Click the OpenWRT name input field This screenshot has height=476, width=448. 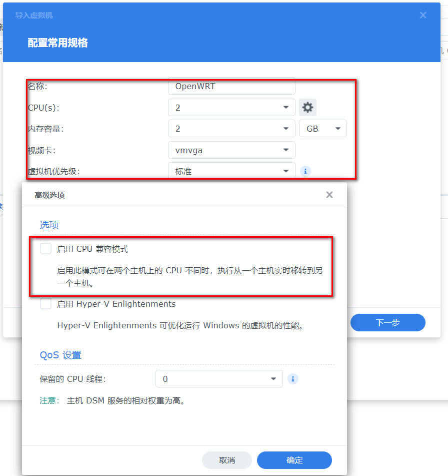(x=231, y=86)
